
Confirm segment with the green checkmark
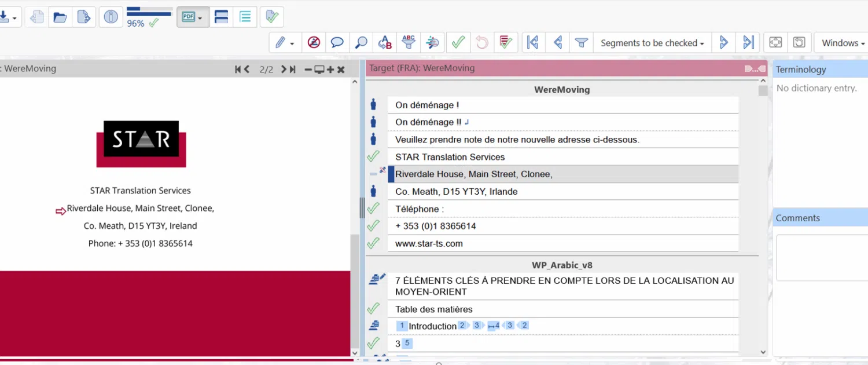click(x=458, y=42)
